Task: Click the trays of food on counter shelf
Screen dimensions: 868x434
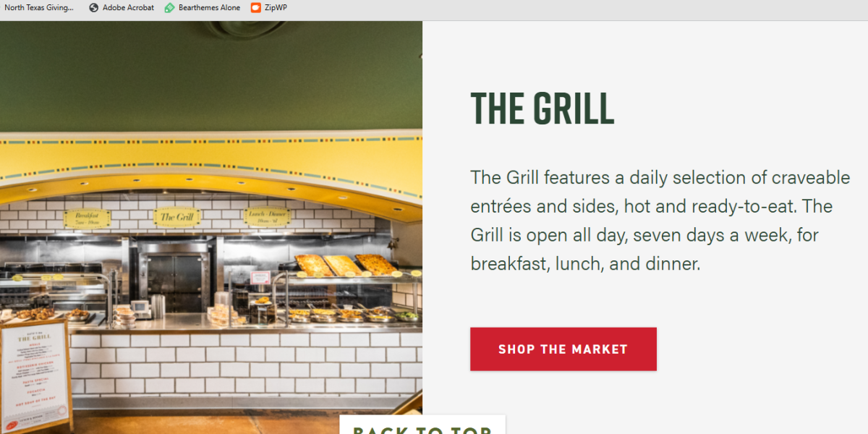Action: tap(346, 265)
